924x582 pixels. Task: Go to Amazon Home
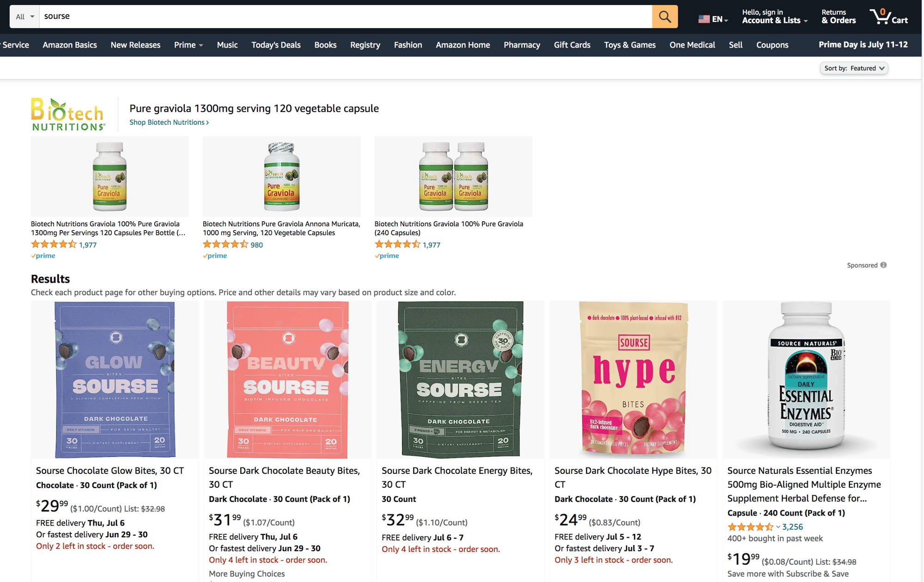coord(463,45)
